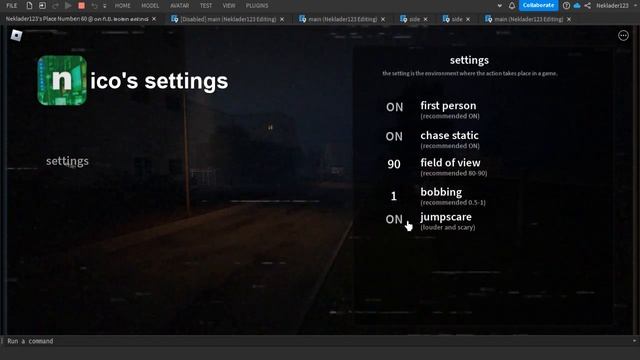Open the three-dot options menu in viewport

(623, 36)
